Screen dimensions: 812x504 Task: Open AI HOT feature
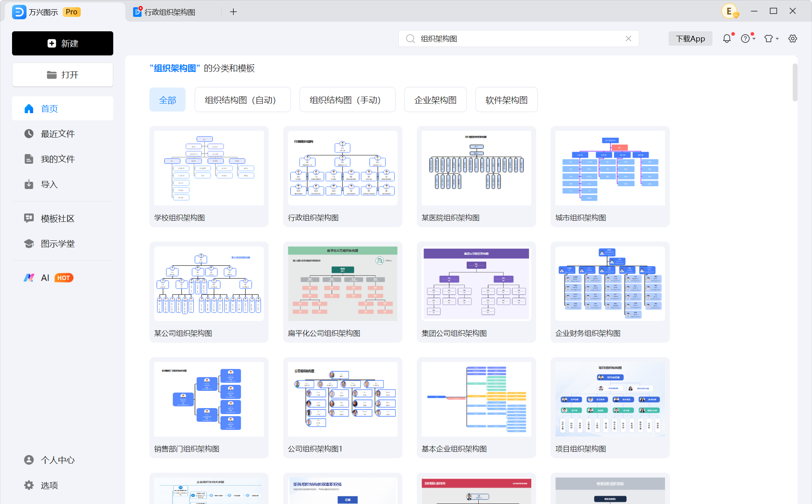click(x=63, y=278)
